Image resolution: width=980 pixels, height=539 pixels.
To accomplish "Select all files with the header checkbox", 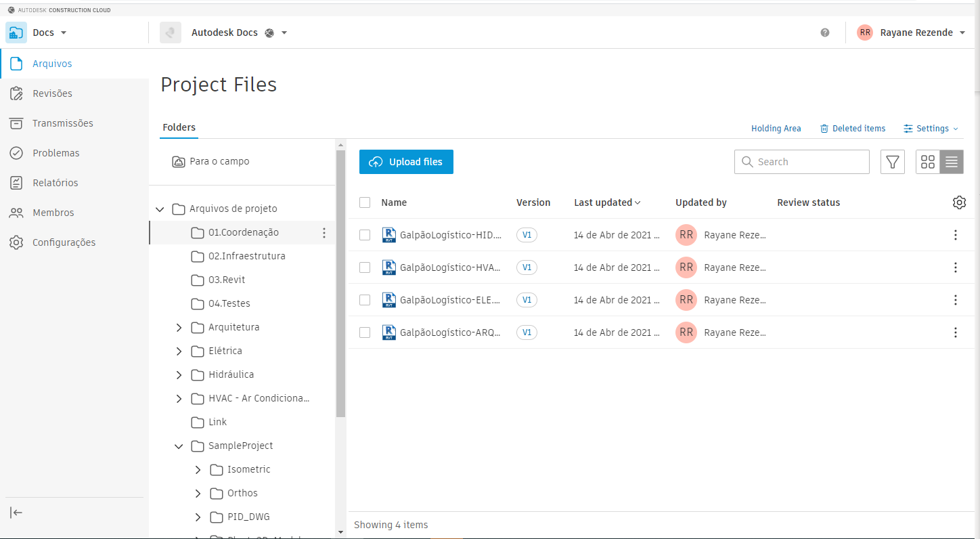I will [365, 202].
